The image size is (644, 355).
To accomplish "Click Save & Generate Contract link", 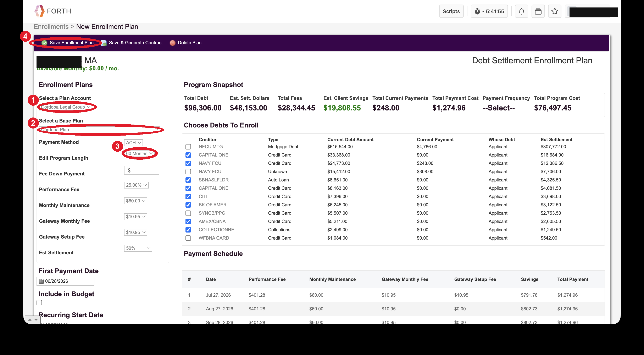I will 136,43.
